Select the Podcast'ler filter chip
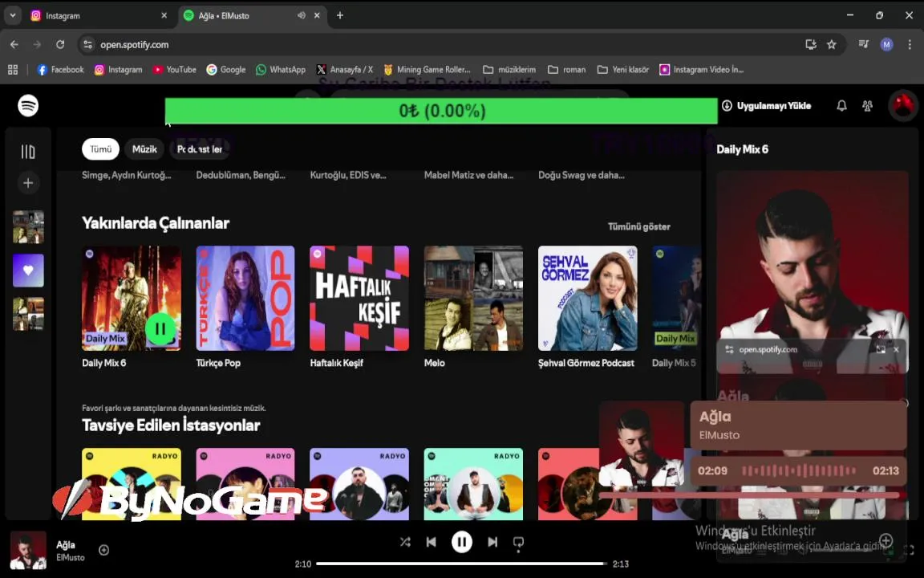Image resolution: width=924 pixels, height=578 pixels. pyautogui.click(x=199, y=149)
